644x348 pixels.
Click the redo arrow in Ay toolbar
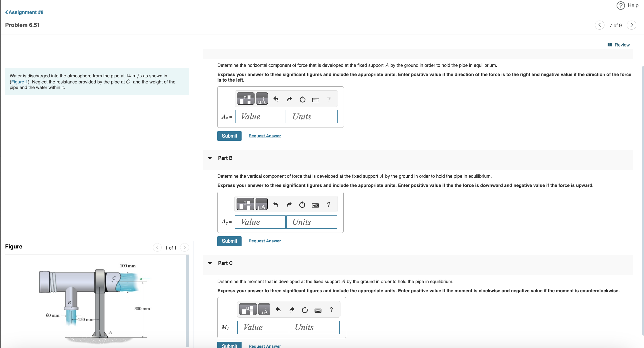[289, 205]
